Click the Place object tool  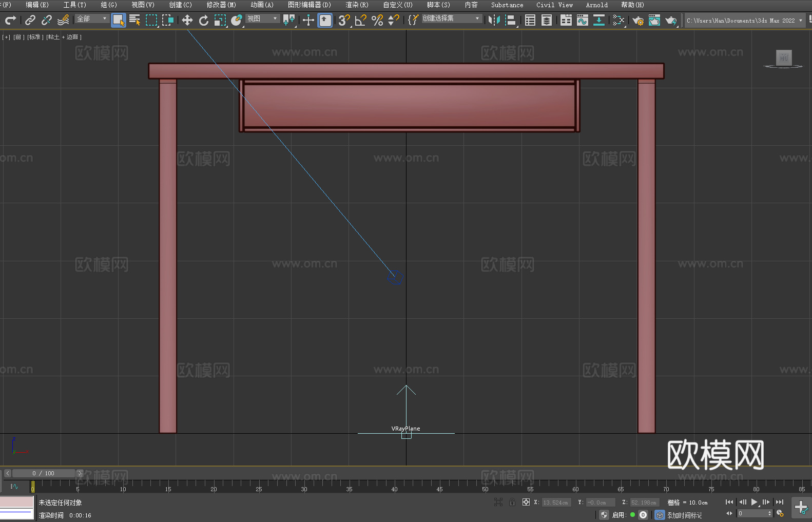coord(237,20)
